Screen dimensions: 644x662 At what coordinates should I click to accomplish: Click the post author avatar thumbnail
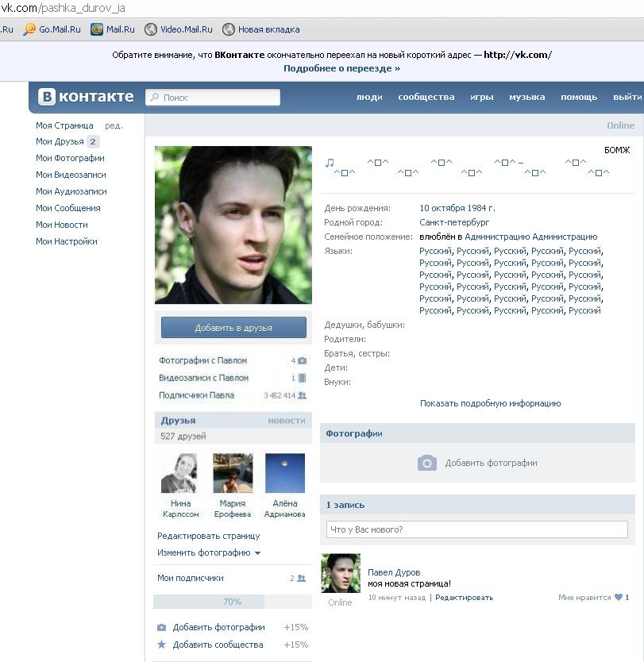click(341, 573)
